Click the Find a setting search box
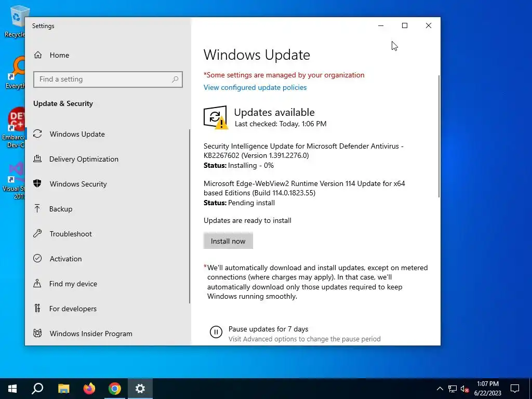Image resolution: width=532 pixels, height=399 pixels. pos(108,79)
